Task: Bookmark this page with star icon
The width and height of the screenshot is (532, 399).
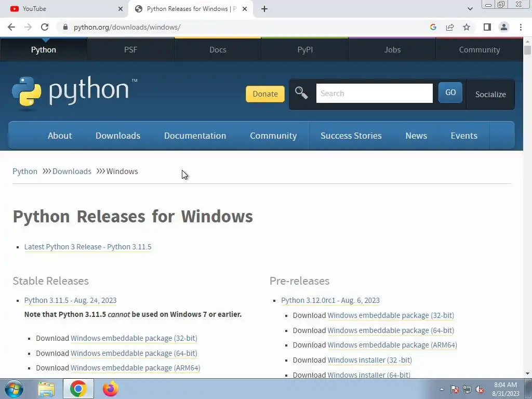Action: point(467,27)
